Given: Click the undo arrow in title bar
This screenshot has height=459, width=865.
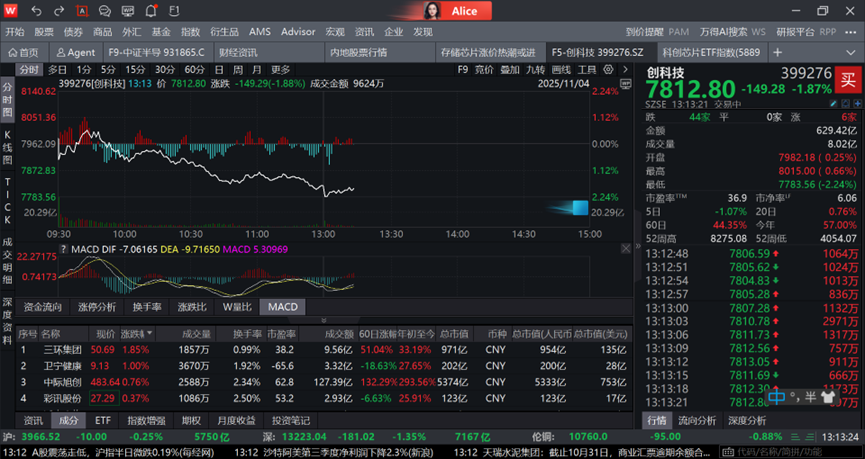Looking at the screenshot, I should click(36, 11).
